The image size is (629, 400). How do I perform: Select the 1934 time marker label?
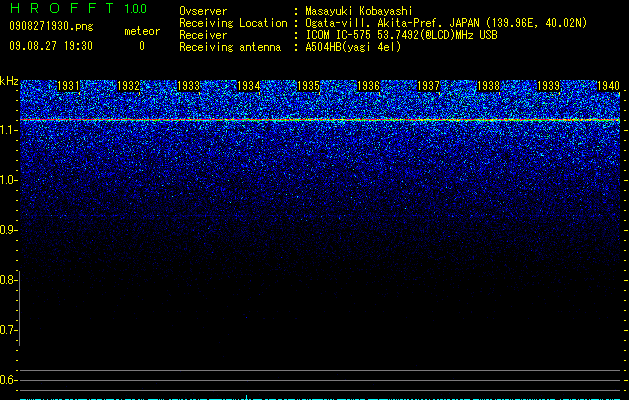248,86
